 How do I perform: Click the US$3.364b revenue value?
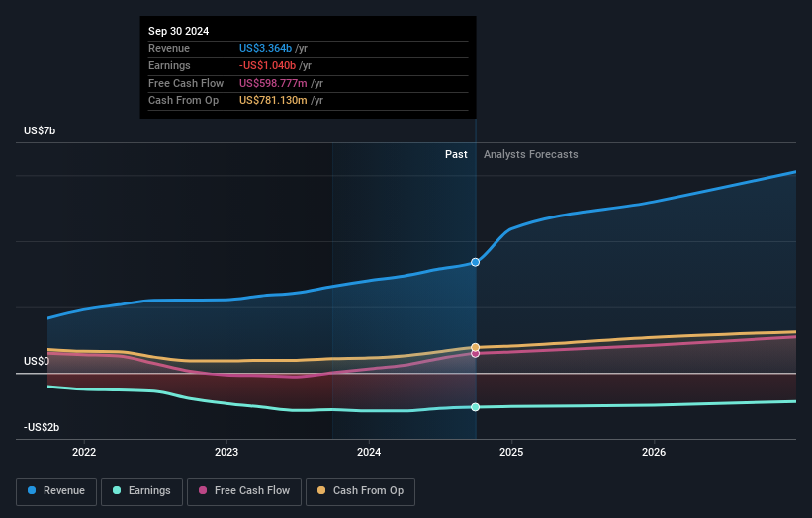coord(266,48)
